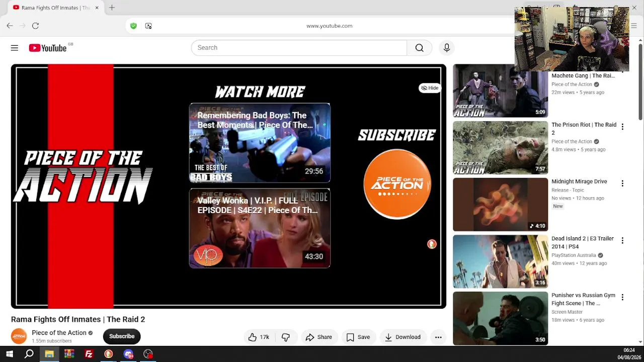Open more actions beside Download

tap(438, 337)
